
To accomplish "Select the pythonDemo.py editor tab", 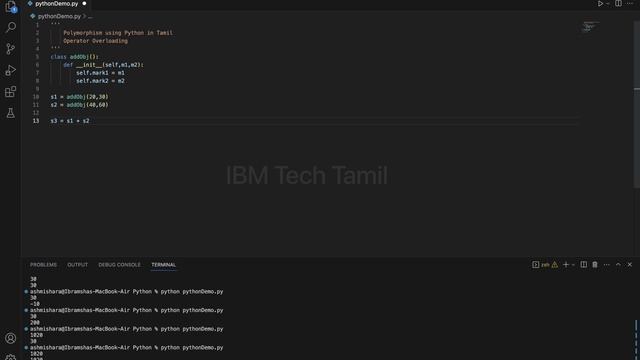I will 56,4.
